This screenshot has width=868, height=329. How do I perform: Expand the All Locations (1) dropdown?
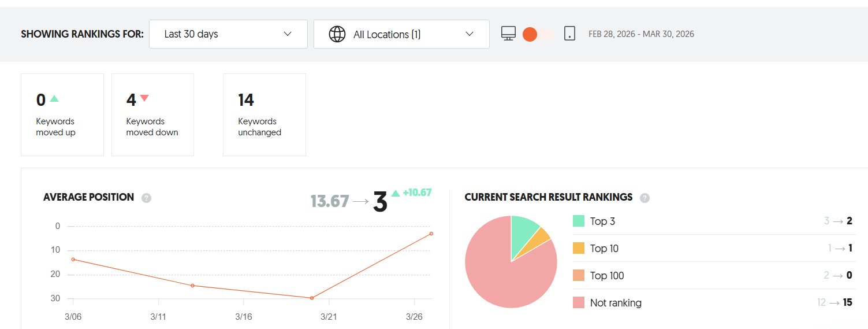(401, 34)
